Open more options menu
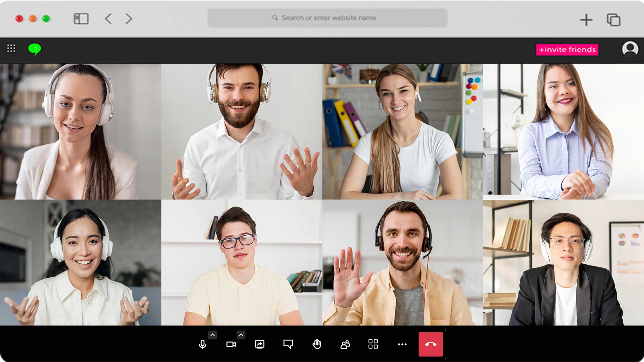Image resolution: width=644 pixels, height=362 pixels. (x=402, y=344)
